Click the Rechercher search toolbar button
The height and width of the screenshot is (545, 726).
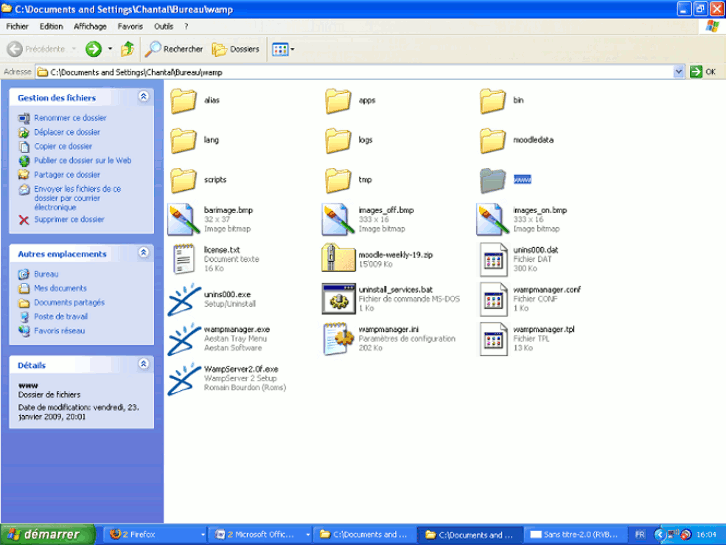(x=174, y=49)
